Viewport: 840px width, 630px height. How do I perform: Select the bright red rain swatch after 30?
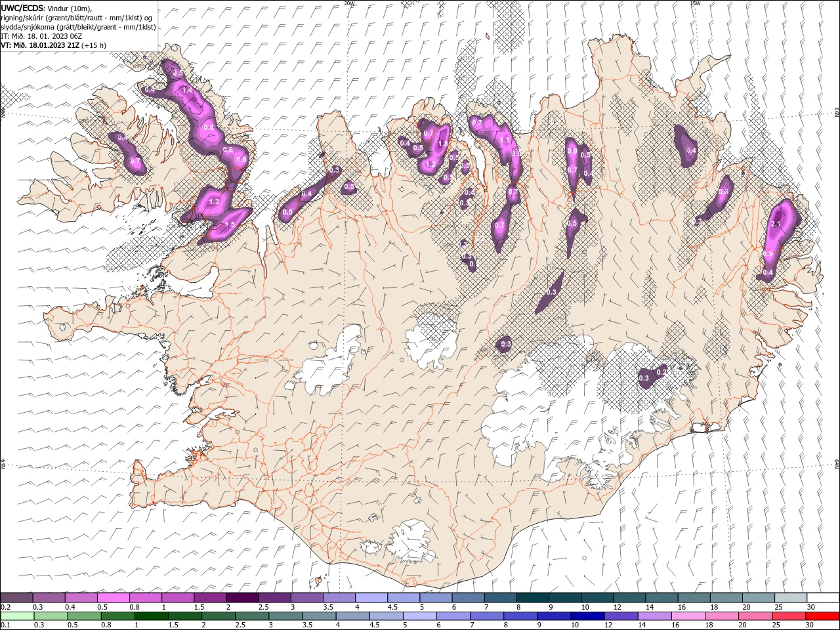[822, 616]
